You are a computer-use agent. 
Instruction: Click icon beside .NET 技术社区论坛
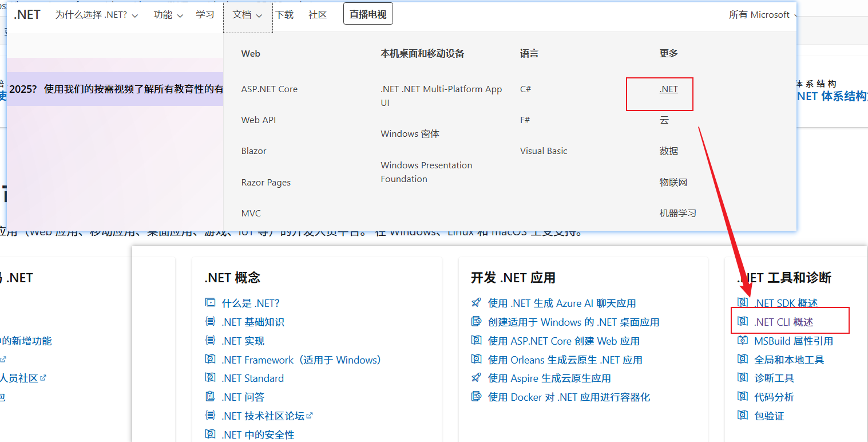[210, 416]
